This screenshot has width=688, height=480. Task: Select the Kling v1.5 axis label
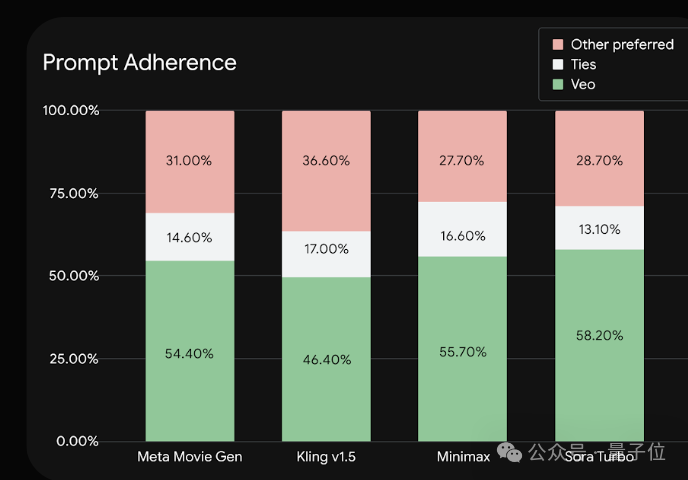[x=326, y=457]
